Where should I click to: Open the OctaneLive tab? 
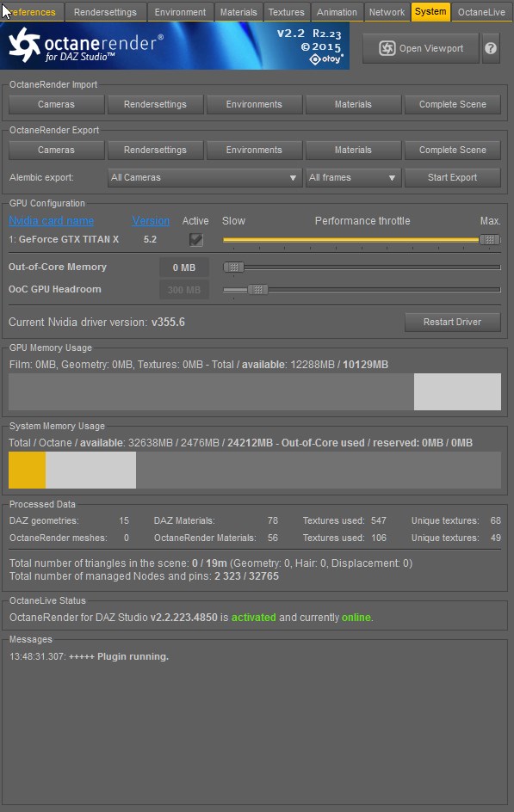(481, 12)
